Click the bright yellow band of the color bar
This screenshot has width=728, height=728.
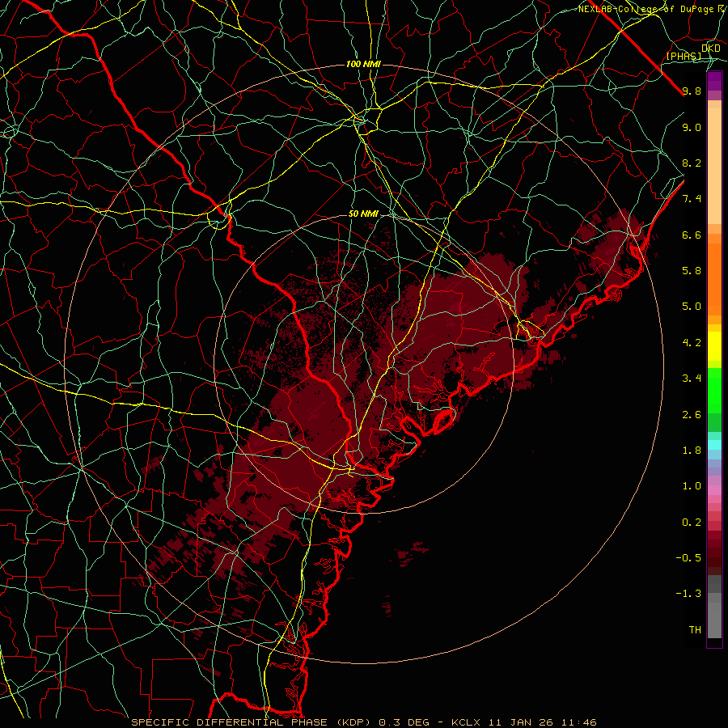(x=714, y=346)
